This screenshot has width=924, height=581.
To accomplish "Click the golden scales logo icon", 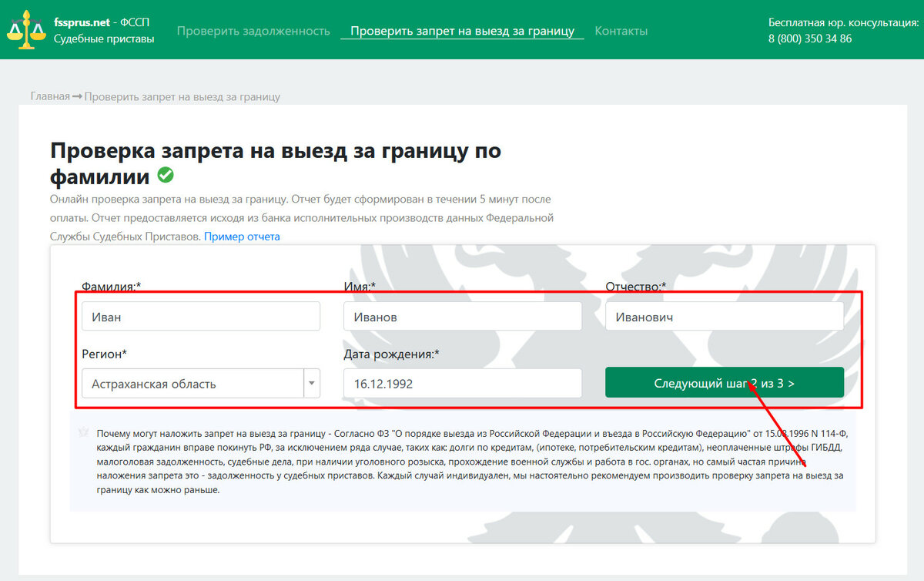I will pos(25,29).
